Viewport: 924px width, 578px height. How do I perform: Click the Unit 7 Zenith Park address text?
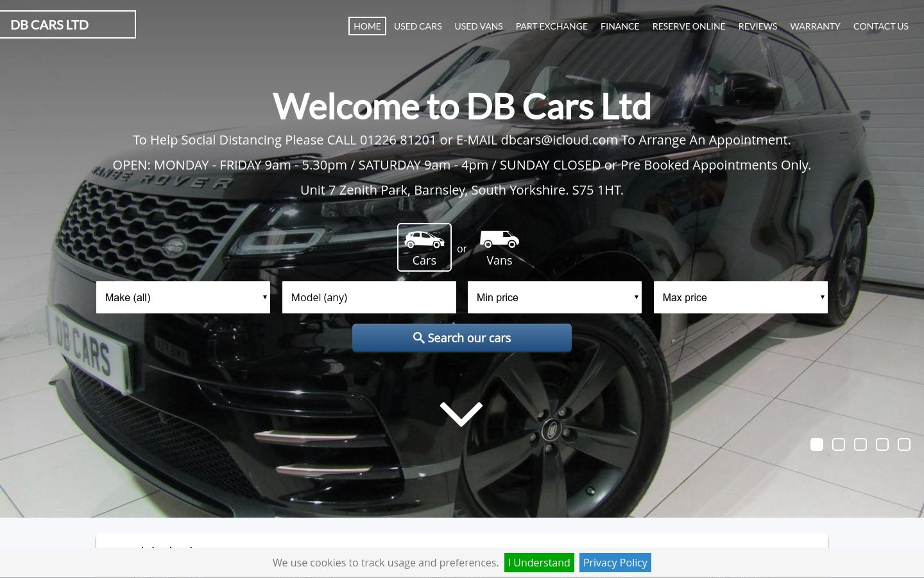click(x=462, y=190)
